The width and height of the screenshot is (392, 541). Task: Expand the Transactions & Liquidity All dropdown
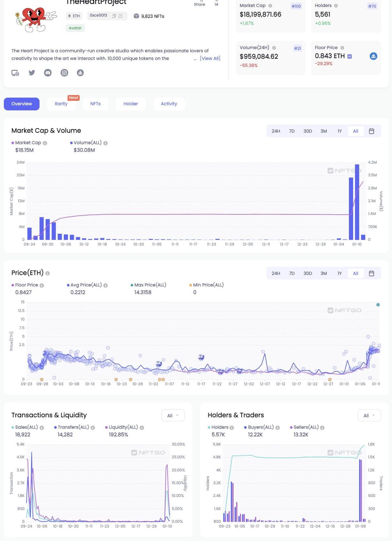(173, 415)
